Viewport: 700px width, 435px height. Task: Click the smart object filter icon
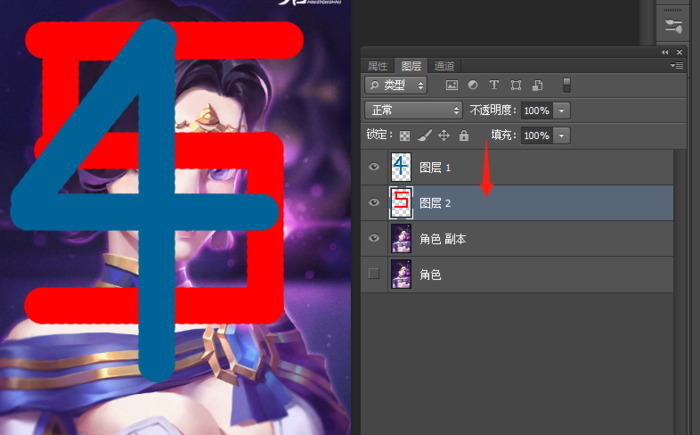point(537,86)
